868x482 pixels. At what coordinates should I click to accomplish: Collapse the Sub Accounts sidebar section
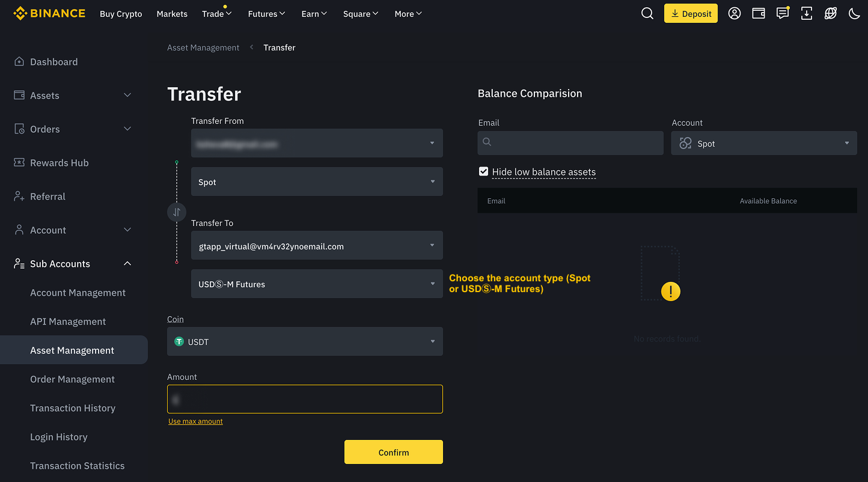127,264
